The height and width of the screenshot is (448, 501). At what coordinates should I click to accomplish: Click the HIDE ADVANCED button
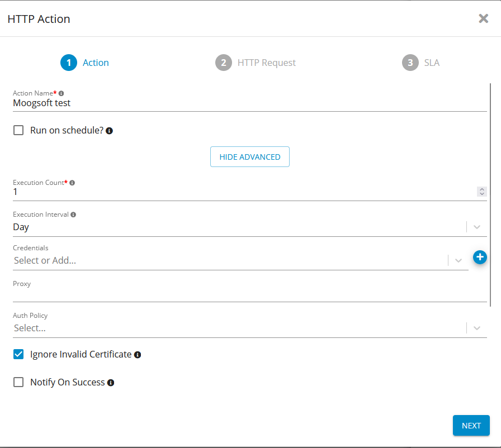coord(250,157)
